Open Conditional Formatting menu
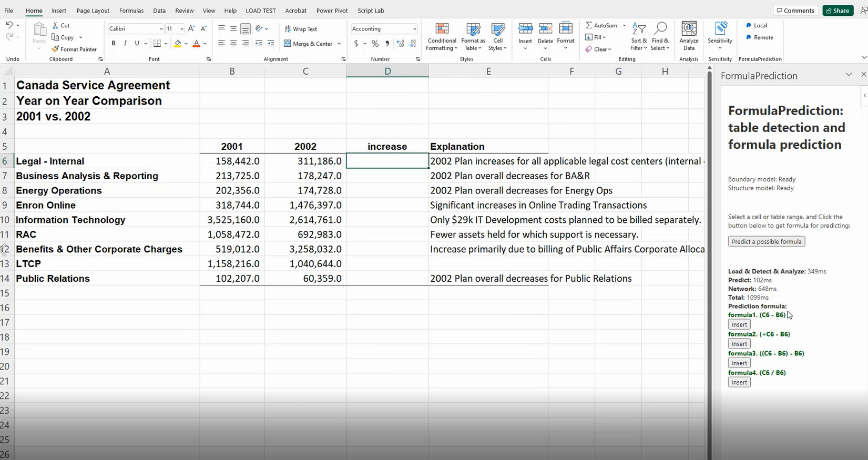The height and width of the screenshot is (460, 868). pyautogui.click(x=442, y=37)
